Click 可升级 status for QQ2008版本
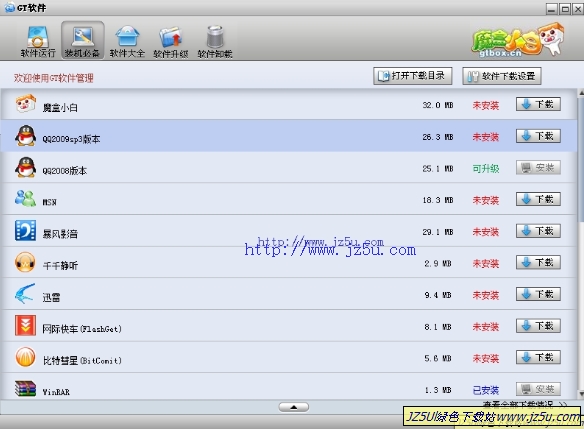The width and height of the screenshot is (584, 429). (x=486, y=169)
